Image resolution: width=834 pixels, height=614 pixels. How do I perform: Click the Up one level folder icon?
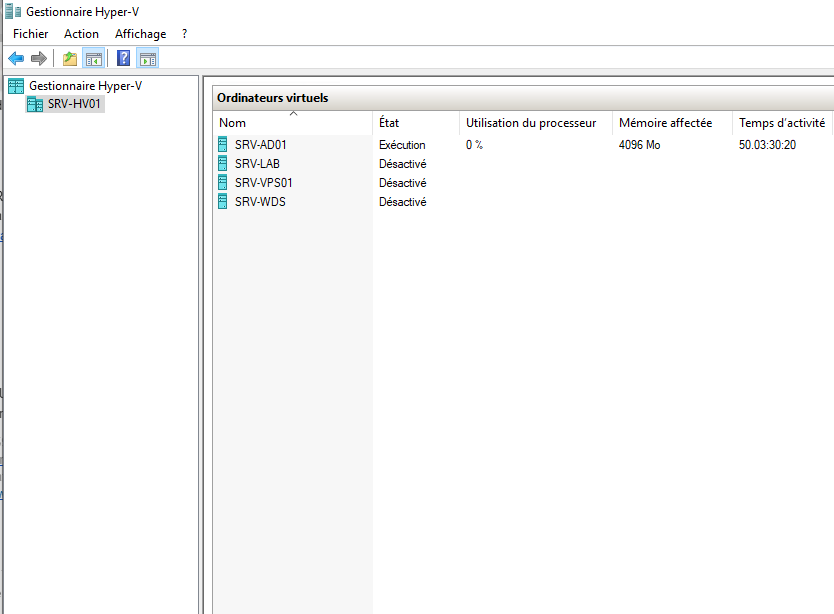coord(70,59)
